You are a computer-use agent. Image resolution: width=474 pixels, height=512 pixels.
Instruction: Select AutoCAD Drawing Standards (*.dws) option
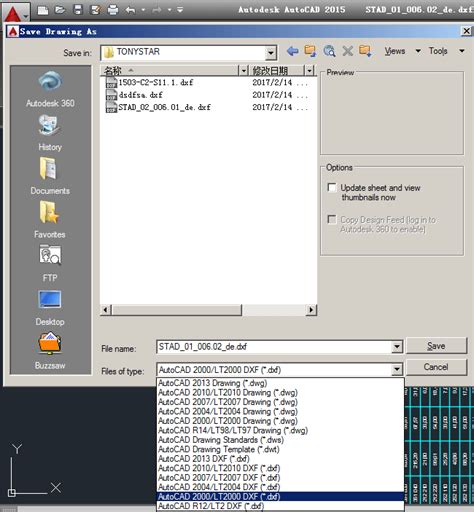click(280, 440)
